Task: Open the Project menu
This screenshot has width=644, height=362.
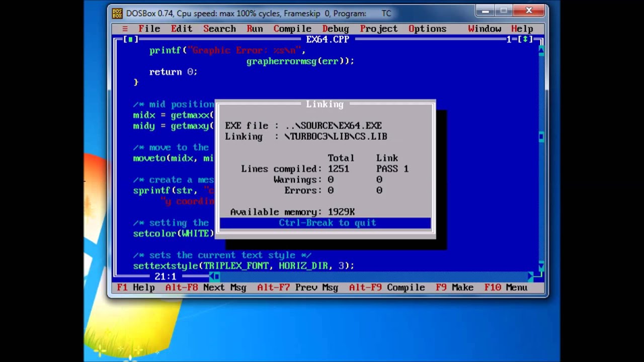Action: point(379,29)
